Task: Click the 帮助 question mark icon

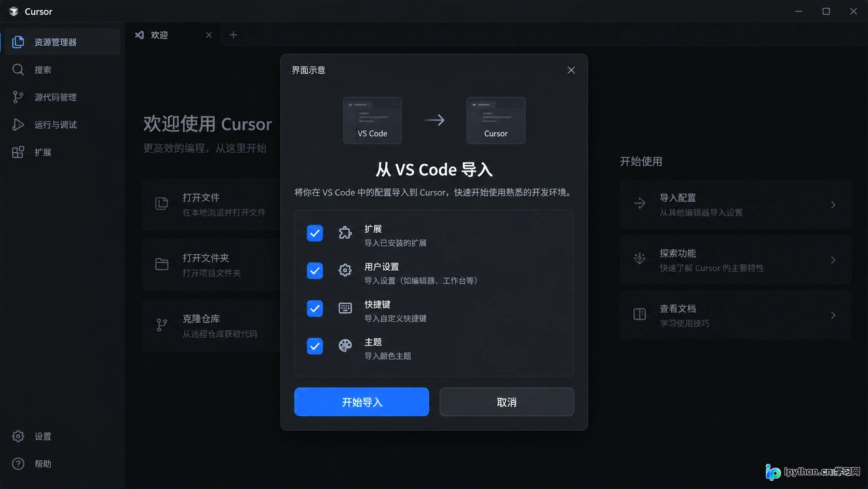Action: point(18,464)
